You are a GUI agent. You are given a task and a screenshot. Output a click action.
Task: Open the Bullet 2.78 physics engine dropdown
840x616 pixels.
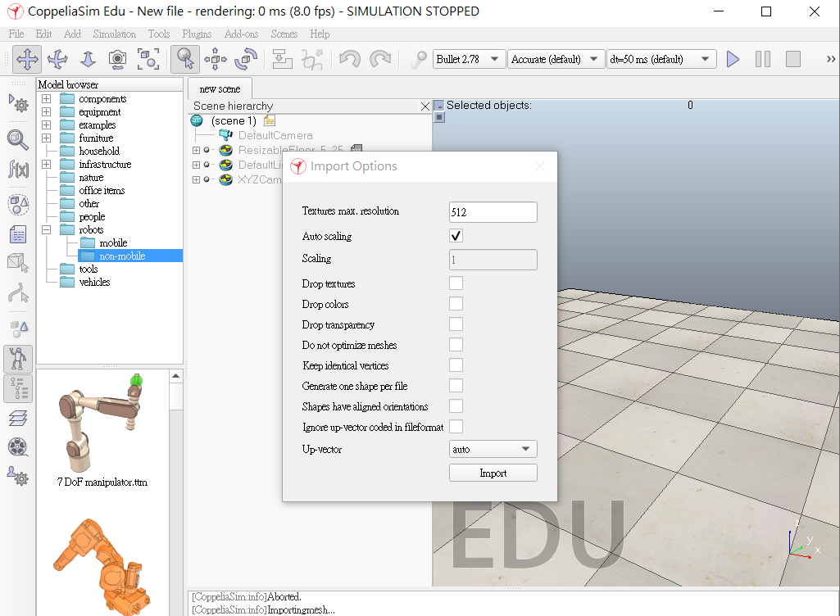469,59
